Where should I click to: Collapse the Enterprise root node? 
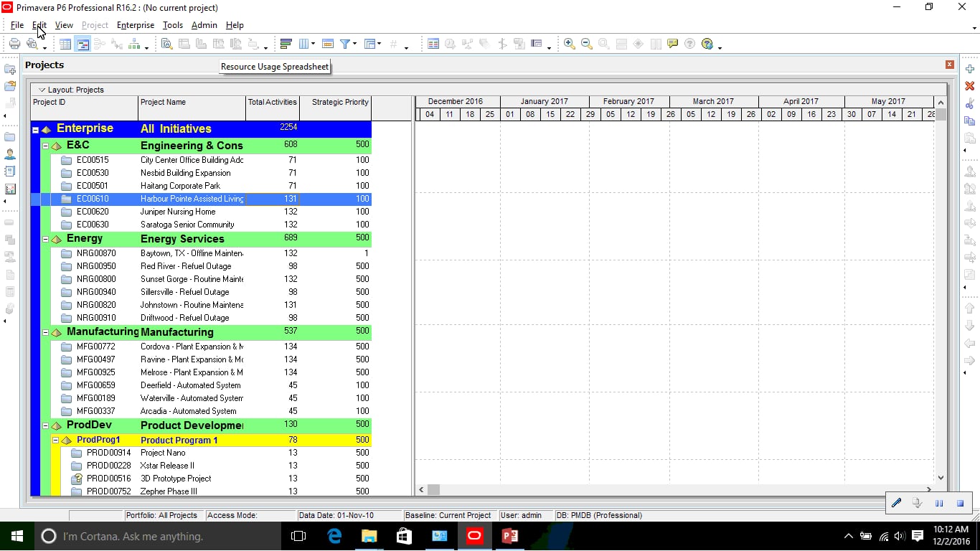[x=35, y=130]
